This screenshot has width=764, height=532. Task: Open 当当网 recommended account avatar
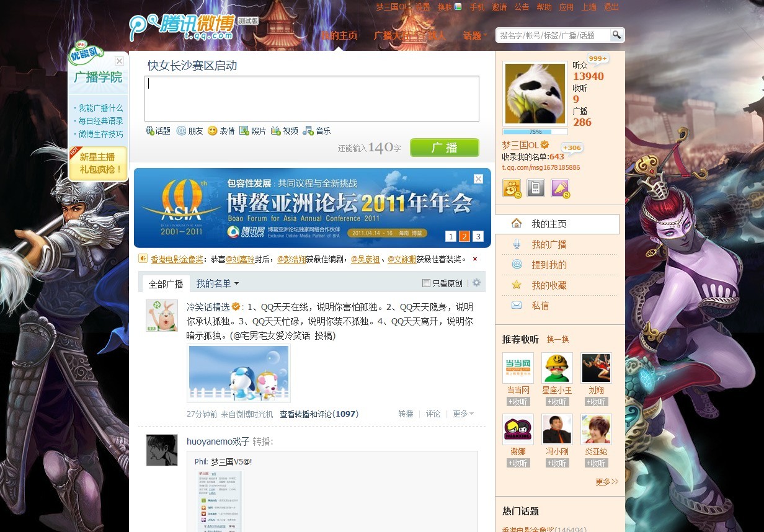tap(518, 368)
